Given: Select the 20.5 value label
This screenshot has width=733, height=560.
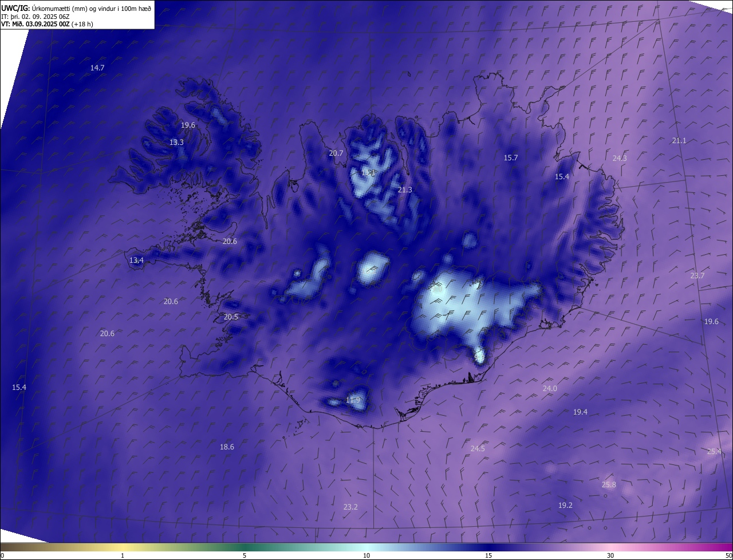Looking at the screenshot, I should pos(231,317).
